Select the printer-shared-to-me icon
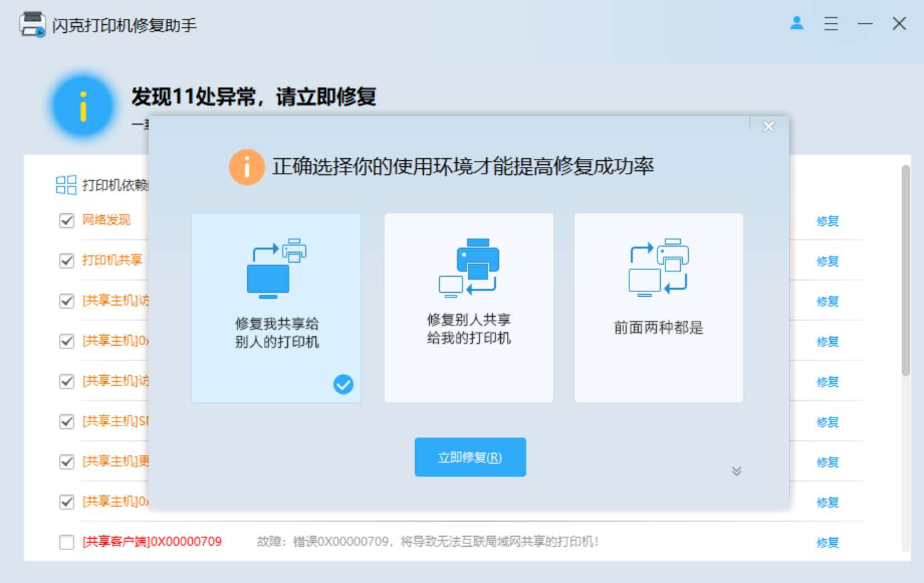 469,267
